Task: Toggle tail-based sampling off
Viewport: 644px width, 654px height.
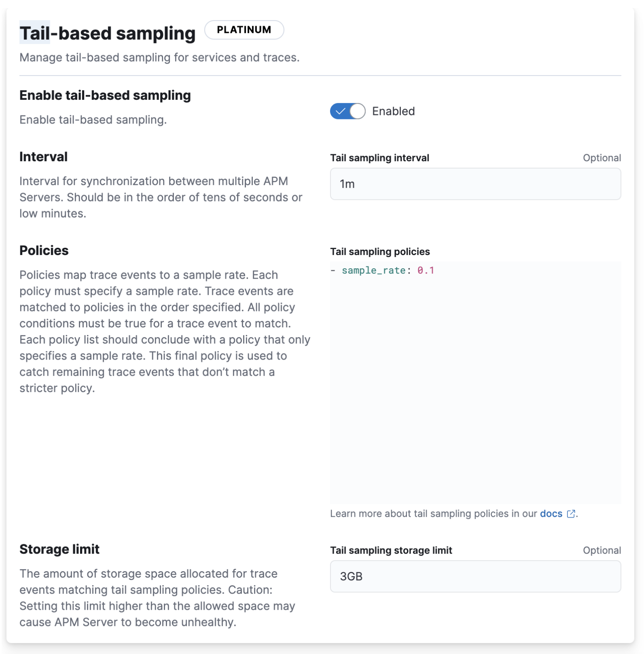Action: [348, 111]
